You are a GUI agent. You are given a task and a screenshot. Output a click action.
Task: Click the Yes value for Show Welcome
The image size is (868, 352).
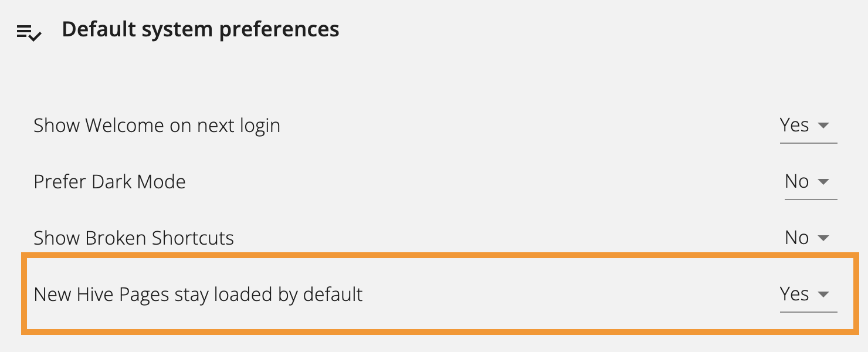[794, 126]
